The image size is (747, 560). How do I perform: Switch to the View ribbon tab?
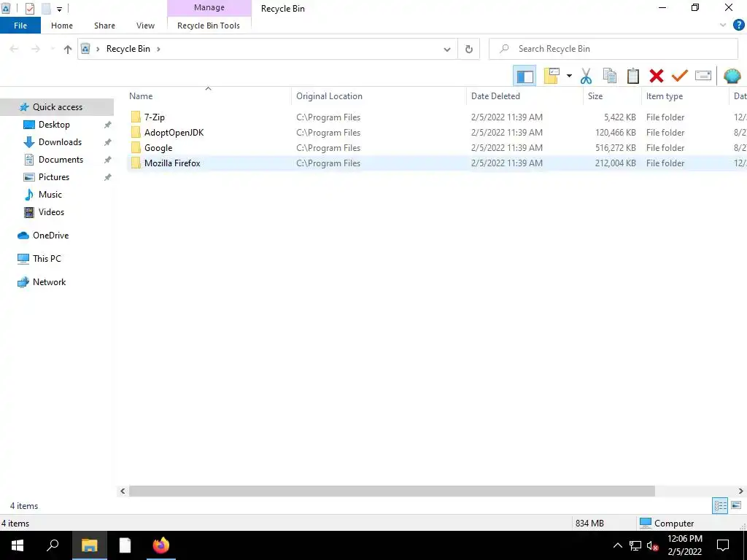(145, 26)
